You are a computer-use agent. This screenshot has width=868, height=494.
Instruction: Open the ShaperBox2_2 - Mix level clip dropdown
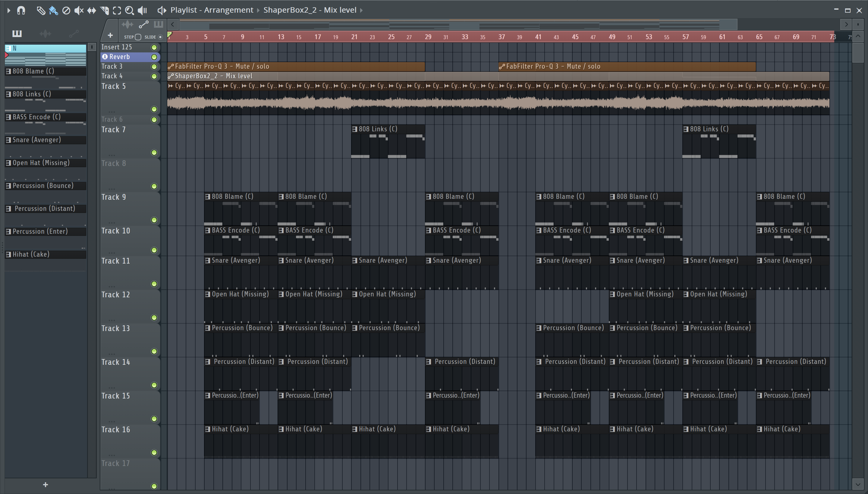[310, 10]
